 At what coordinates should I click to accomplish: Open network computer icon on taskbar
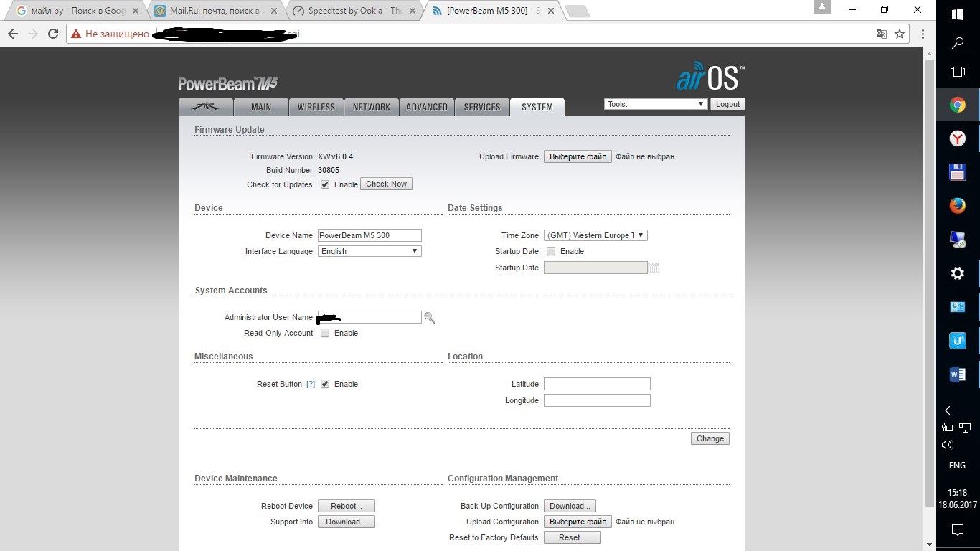pyautogui.click(x=957, y=240)
